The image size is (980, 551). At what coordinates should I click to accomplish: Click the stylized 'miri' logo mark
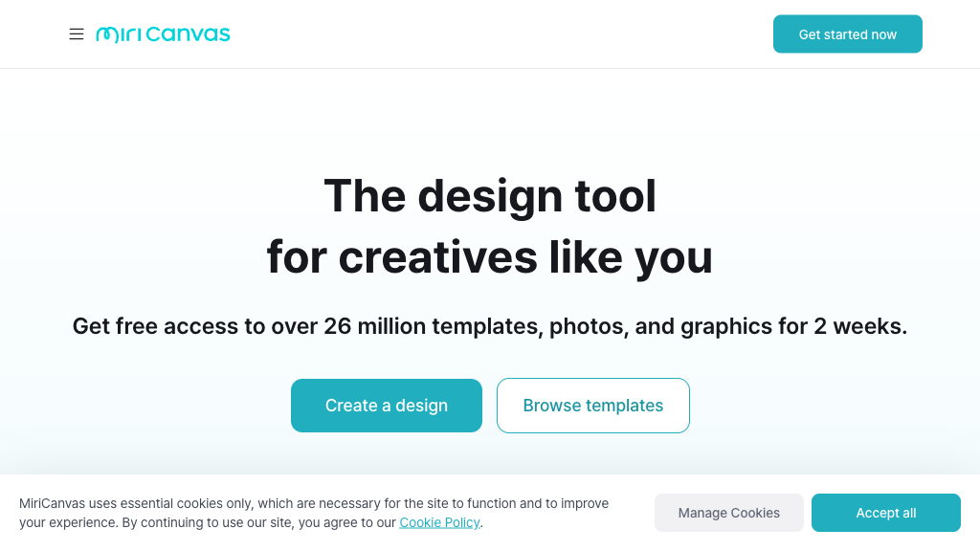click(x=120, y=34)
